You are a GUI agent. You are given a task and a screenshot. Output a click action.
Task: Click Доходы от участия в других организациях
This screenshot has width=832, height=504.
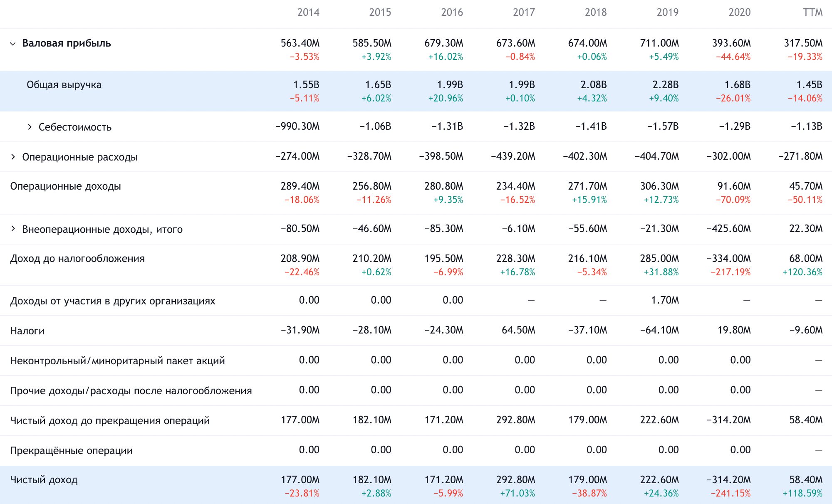point(113,301)
